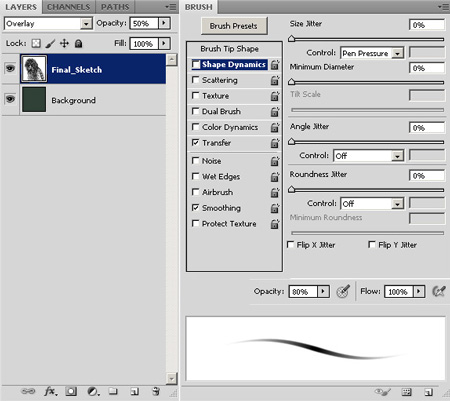
Task: Toggle lock for Scattering
Action: pyautogui.click(x=275, y=80)
